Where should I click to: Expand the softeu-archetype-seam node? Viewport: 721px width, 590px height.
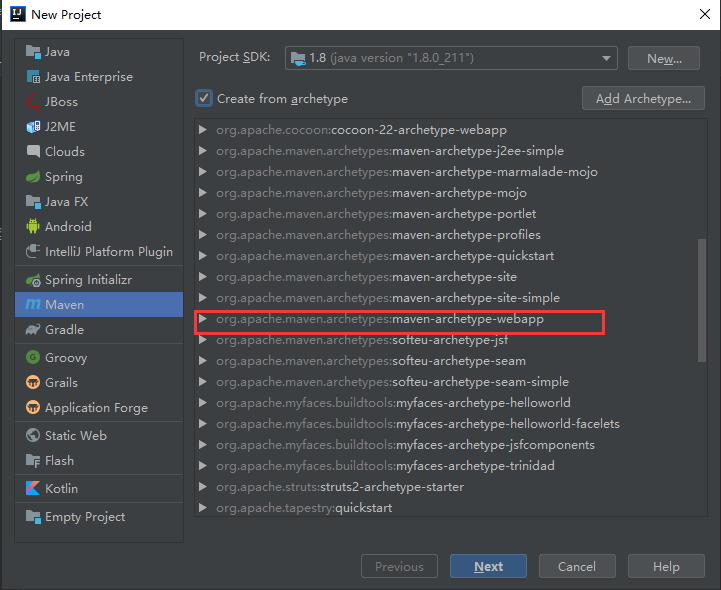point(202,361)
